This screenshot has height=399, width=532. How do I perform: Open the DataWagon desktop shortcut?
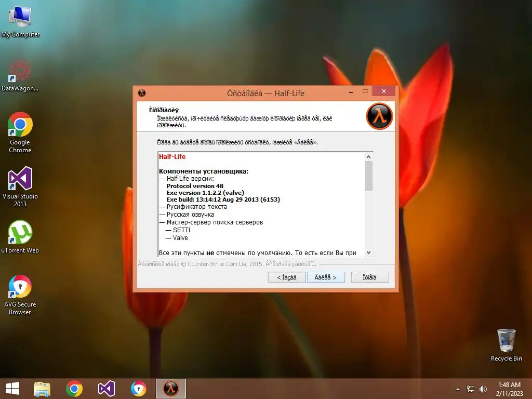click(x=20, y=75)
